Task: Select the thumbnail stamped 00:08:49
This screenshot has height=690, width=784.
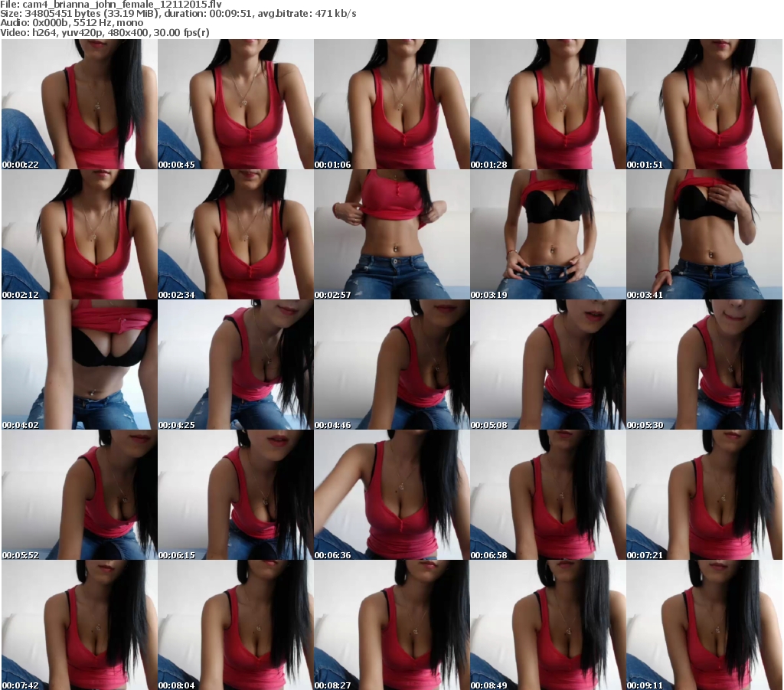Action: click(x=547, y=625)
